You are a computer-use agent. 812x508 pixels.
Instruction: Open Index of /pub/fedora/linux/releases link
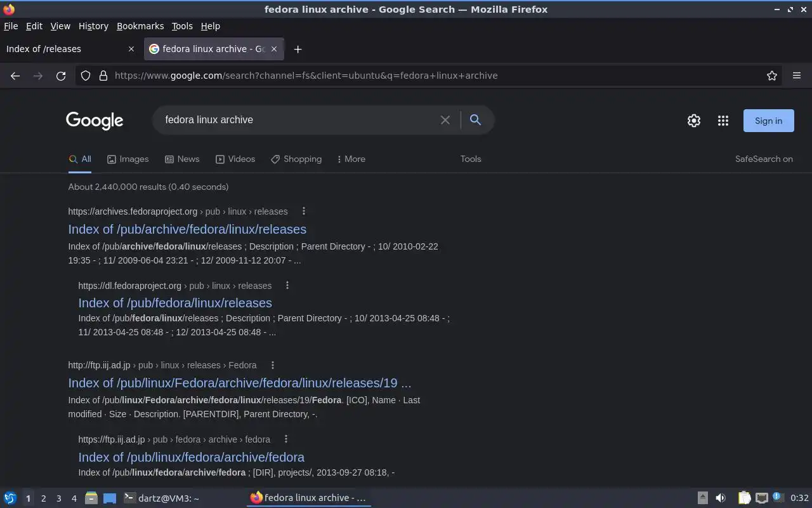175,303
